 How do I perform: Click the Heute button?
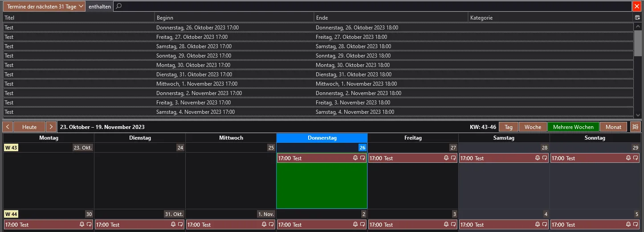[x=29, y=127]
